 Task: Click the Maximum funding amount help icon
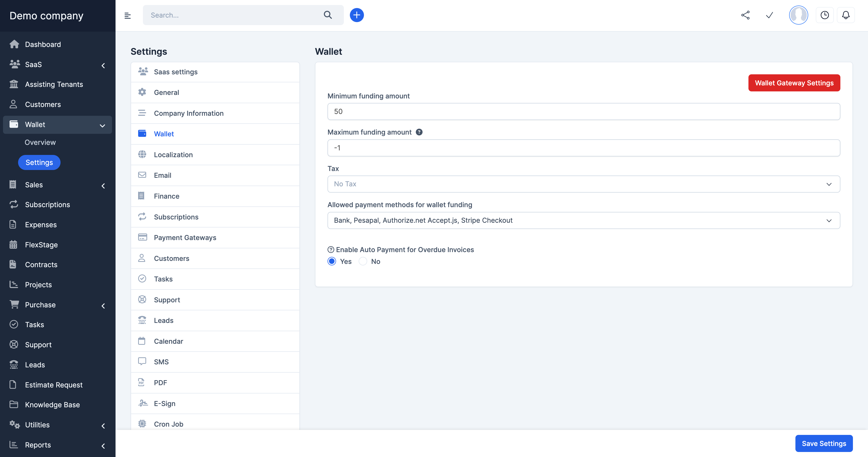coord(419,132)
